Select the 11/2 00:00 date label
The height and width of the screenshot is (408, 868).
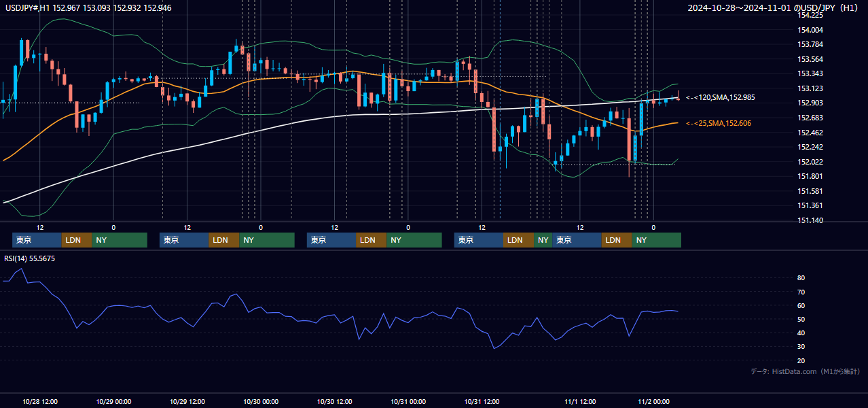654,402
